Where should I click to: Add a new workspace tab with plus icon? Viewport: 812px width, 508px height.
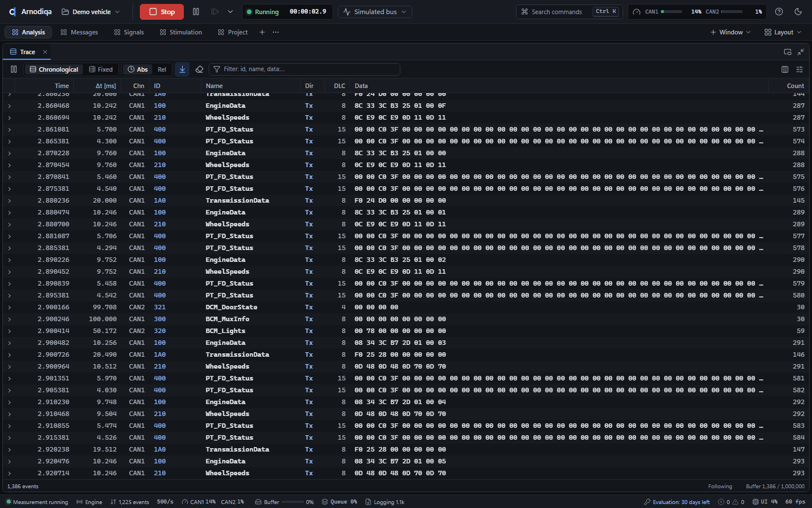point(262,32)
